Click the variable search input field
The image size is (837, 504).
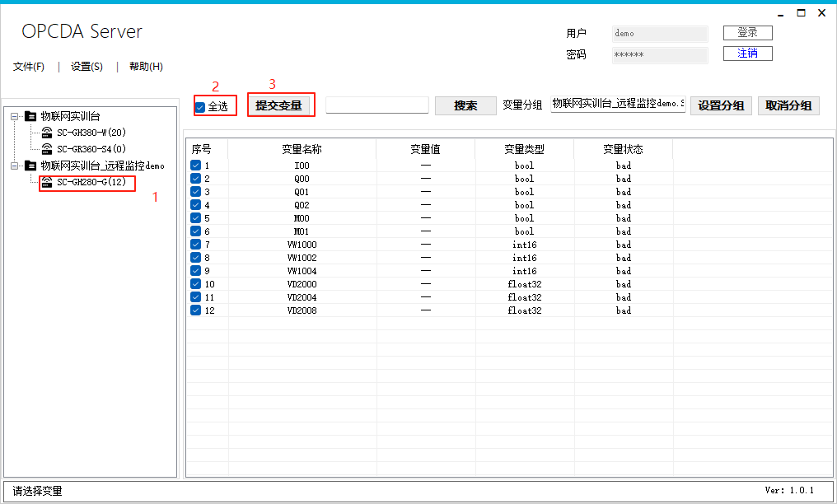pyautogui.click(x=377, y=105)
